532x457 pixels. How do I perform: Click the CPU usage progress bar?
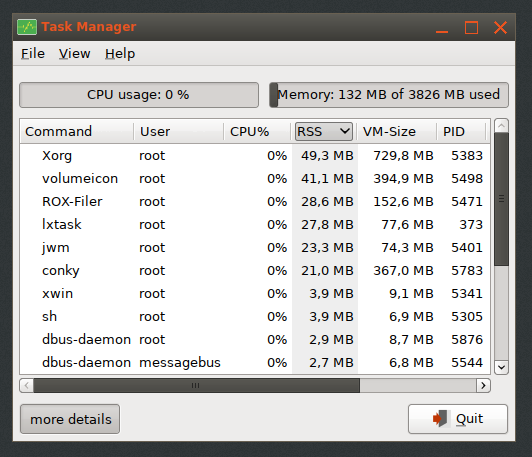coord(139,95)
